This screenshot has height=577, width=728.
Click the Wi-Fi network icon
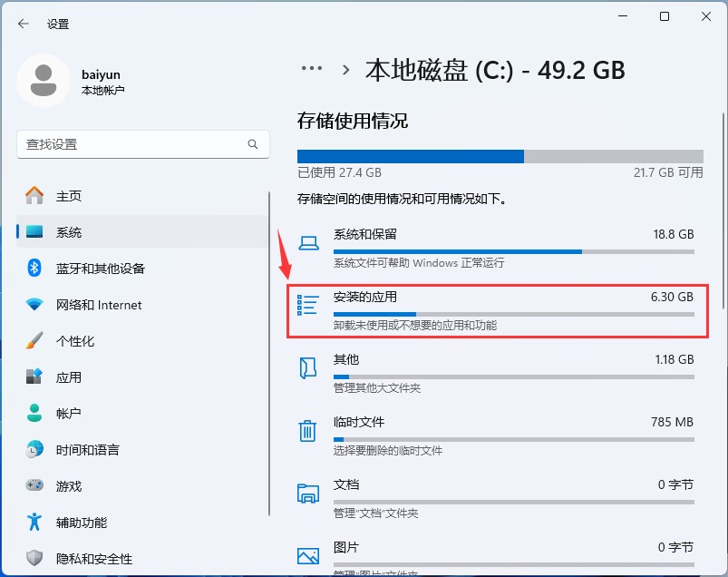pyautogui.click(x=34, y=304)
